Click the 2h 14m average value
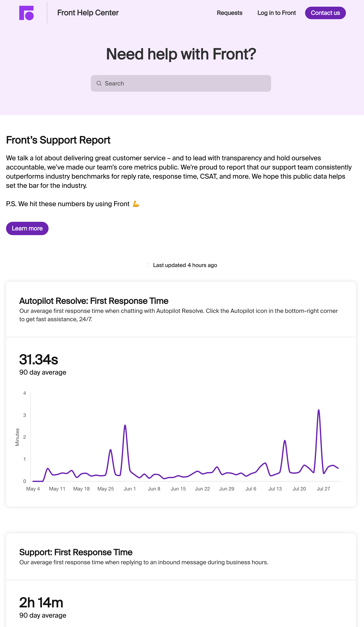The height and width of the screenshot is (627, 364). (41, 603)
